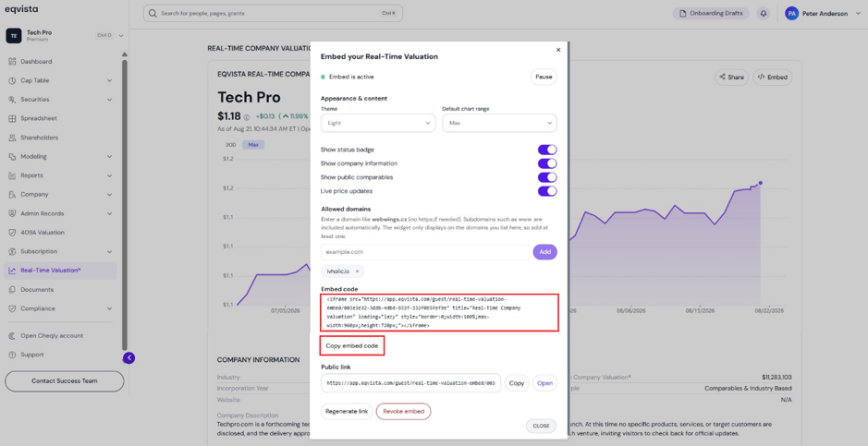Viewport: 868px width, 446px height.
Task: Click Copy embed code button
Action: tap(352, 346)
